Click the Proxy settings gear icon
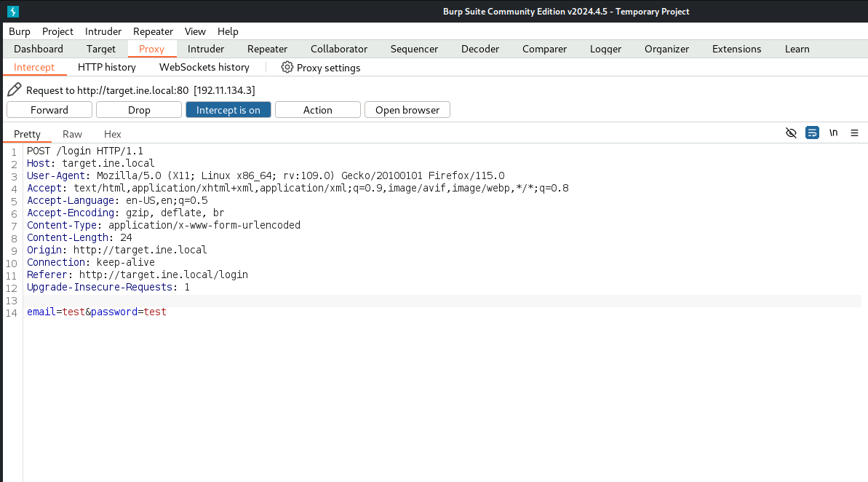868x482 pixels. [x=287, y=67]
